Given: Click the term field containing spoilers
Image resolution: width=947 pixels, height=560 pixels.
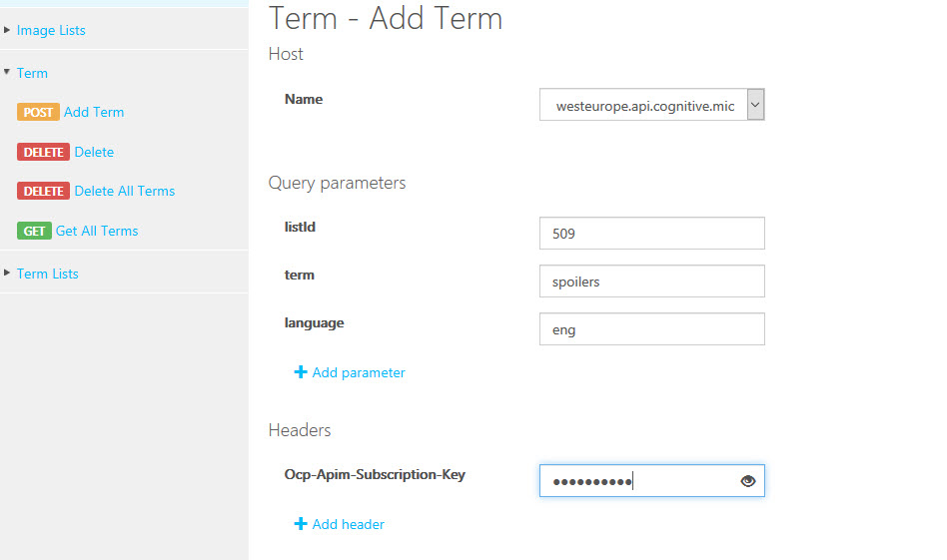Looking at the screenshot, I should (x=651, y=281).
